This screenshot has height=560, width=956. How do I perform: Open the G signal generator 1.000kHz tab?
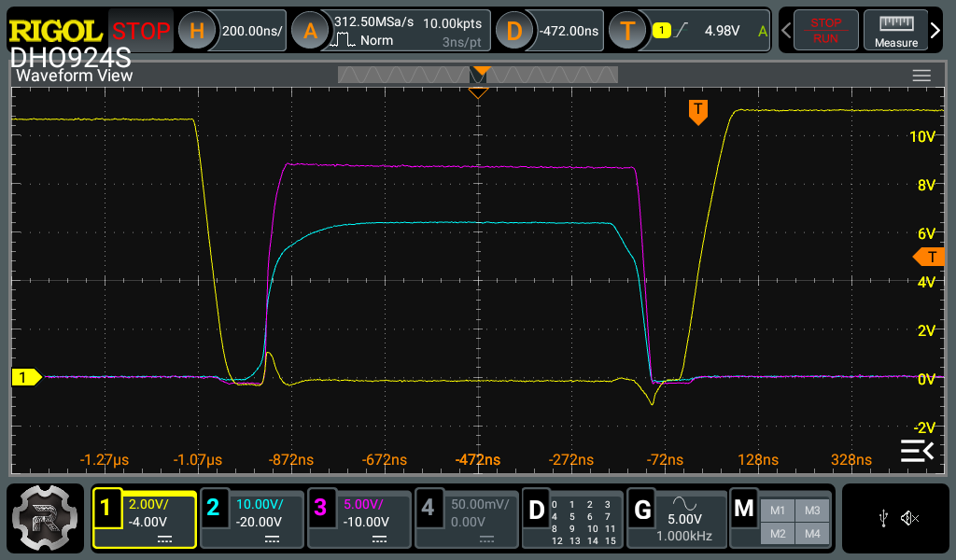click(x=676, y=519)
